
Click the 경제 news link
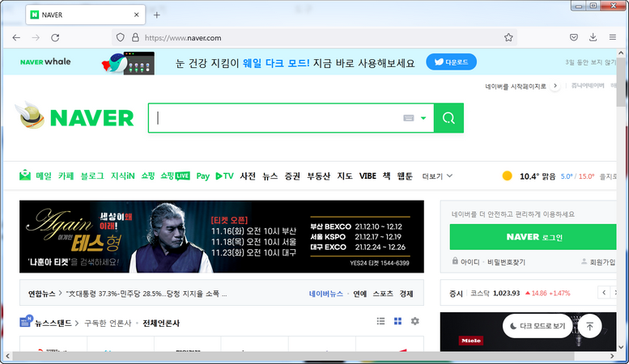(406, 294)
